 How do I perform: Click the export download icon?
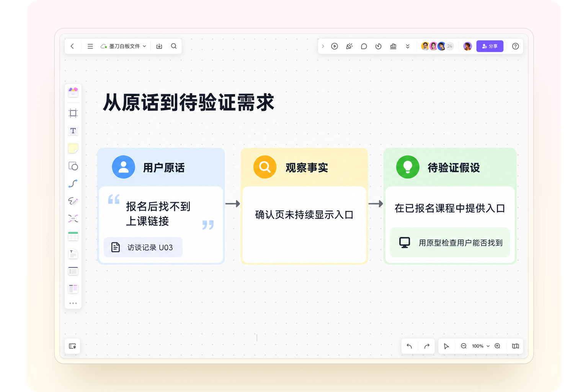(159, 46)
